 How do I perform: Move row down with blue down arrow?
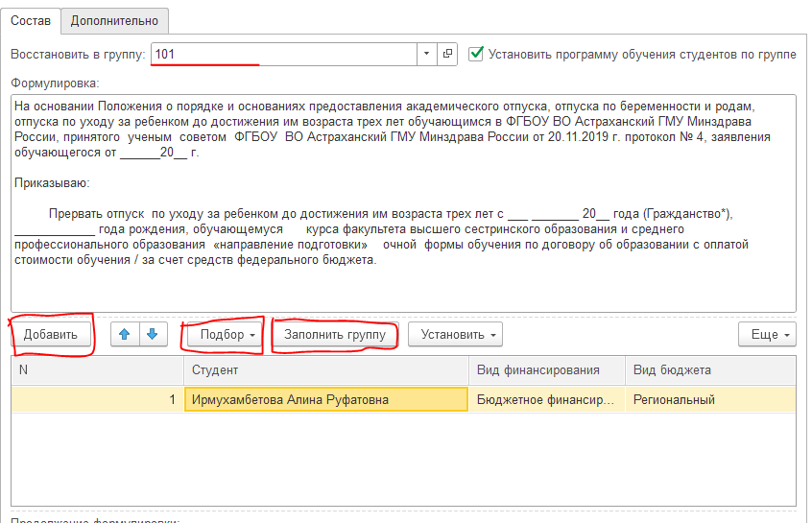click(x=153, y=335)
